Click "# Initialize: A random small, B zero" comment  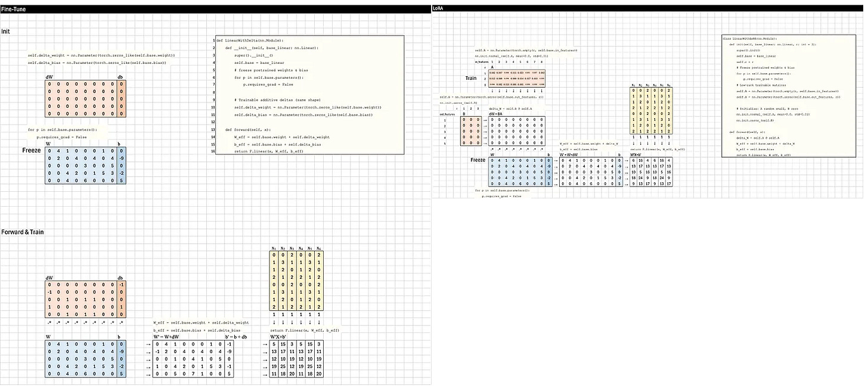768,108
